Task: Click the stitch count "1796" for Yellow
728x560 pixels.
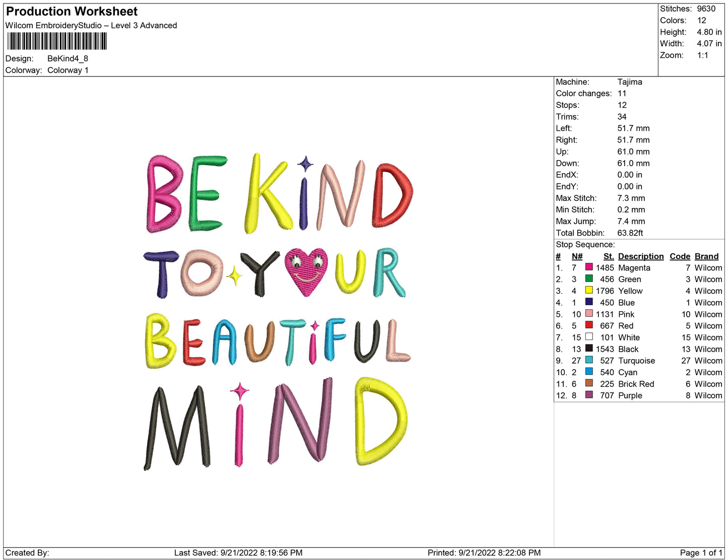Action: point(605,291)
